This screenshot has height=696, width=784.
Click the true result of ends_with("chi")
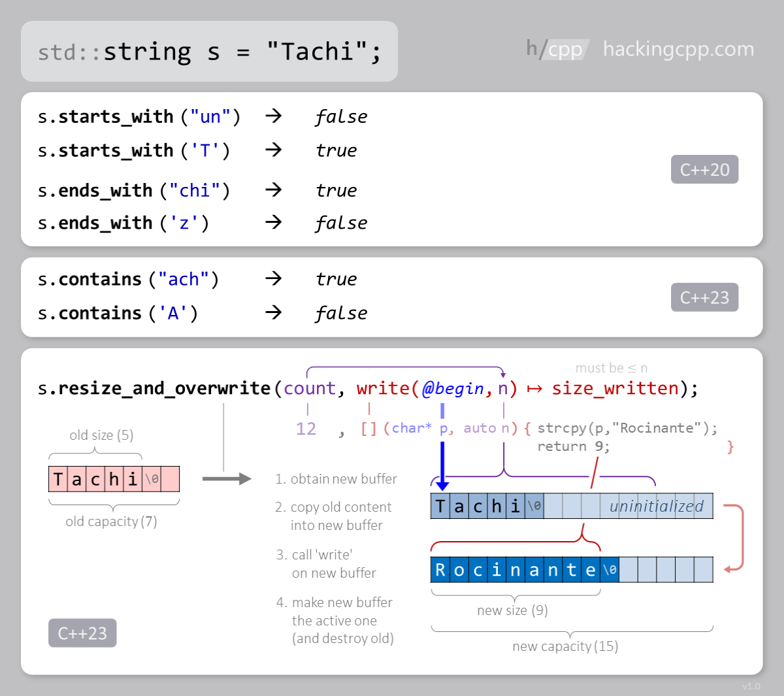coord(336,190)
